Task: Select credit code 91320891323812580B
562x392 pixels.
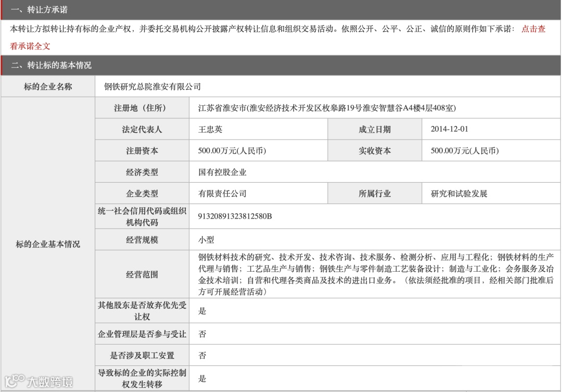Action: (x=235, y=216)
